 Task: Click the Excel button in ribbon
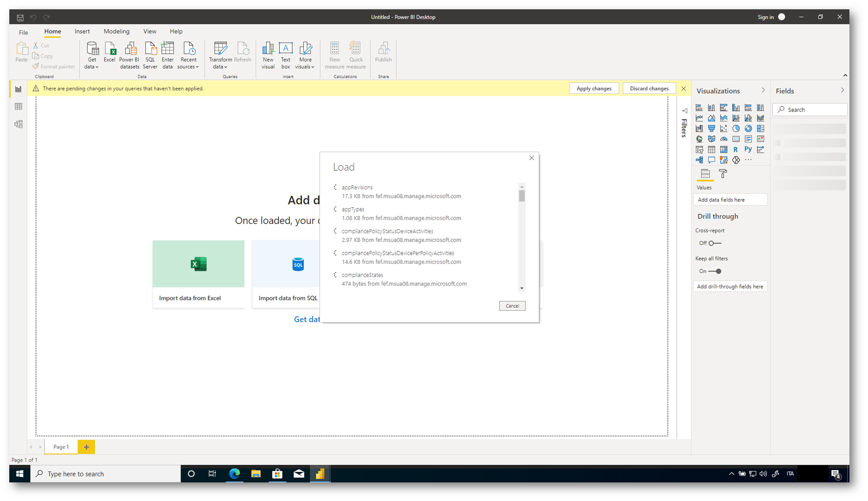pyautogui.click(x=110, y=52)
